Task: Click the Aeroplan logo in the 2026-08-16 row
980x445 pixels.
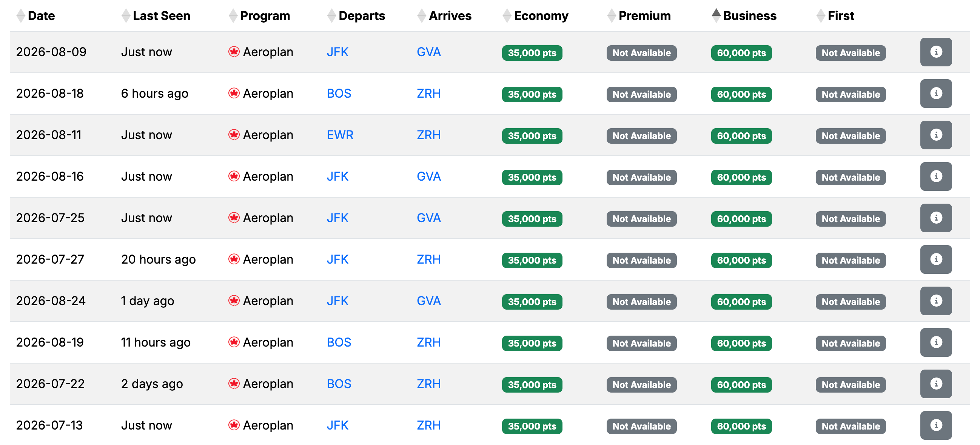Action: coord(234,176)
